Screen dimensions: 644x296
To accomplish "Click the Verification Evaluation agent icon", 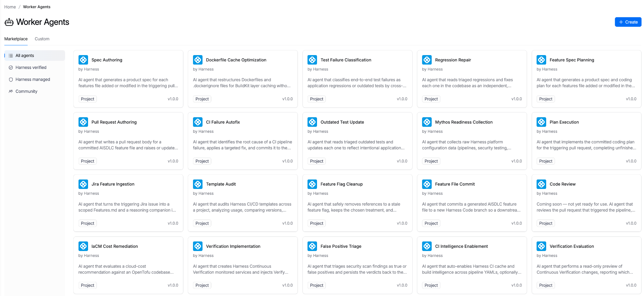I will coord(541,246).
